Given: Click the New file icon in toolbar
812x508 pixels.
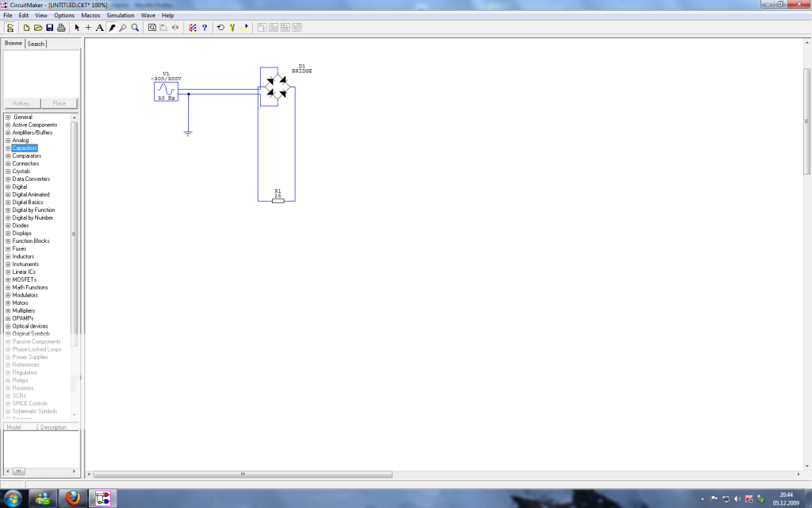Looking at the screenshot, I should tap(26, 28).
